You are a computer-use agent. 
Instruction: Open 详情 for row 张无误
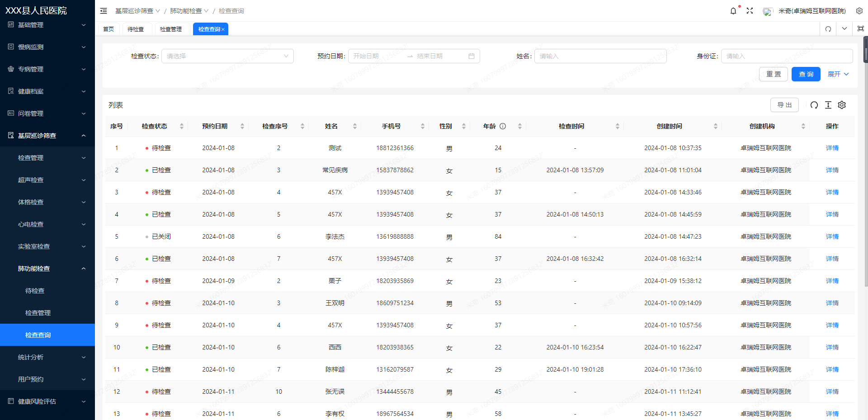click(832, 392)
